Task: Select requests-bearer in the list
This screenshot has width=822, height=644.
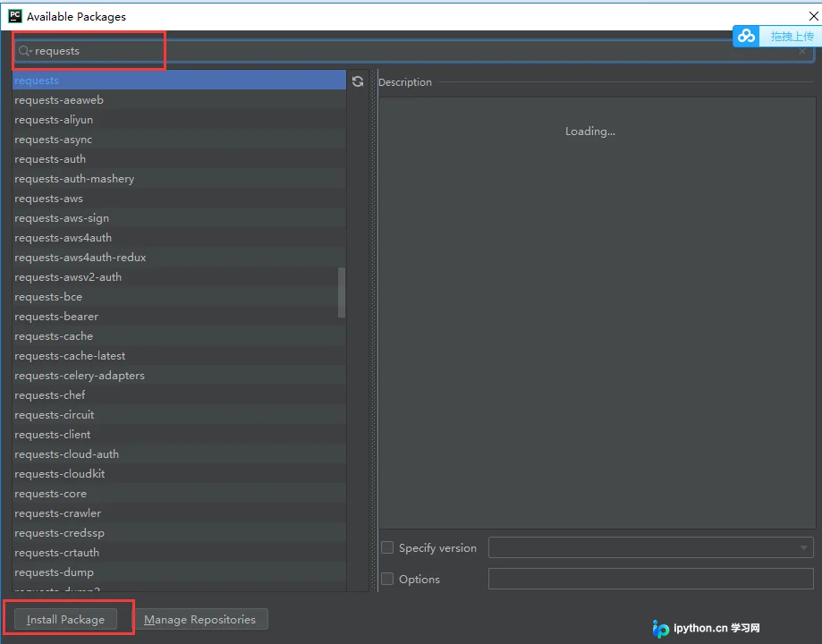Action: (x=179, y=317)
